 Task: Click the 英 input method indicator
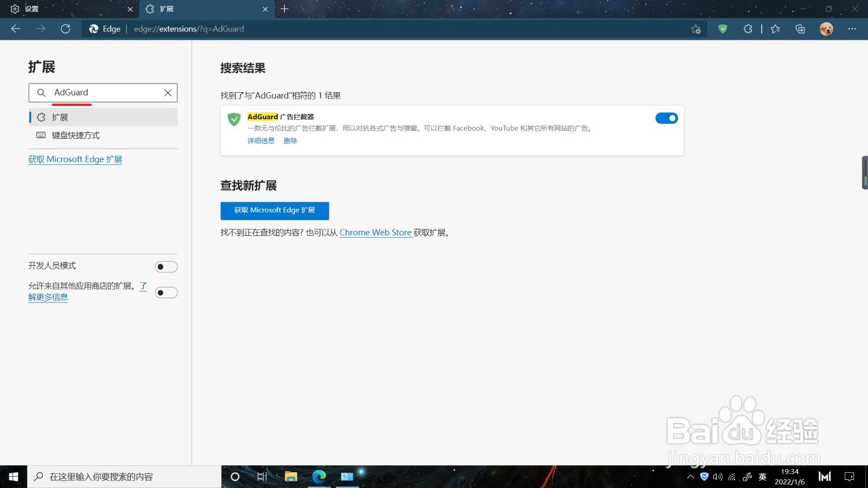coord(762,477)
